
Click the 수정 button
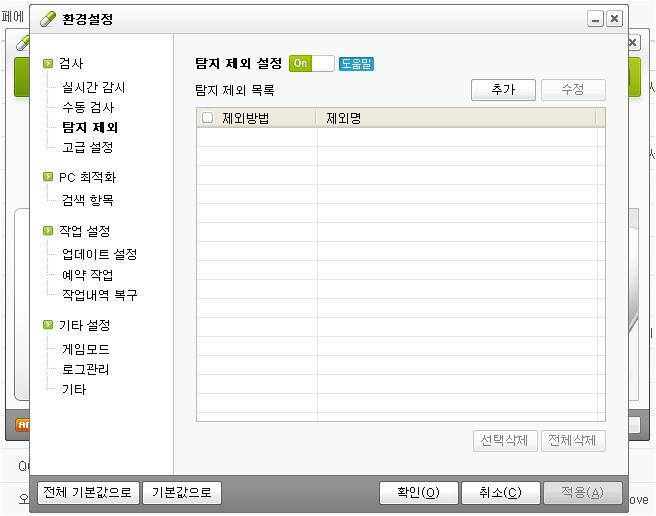pos(573,90)
